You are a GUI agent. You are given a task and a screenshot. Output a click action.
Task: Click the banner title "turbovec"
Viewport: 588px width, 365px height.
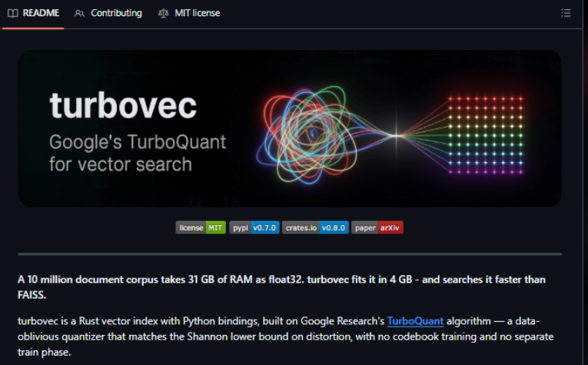(x=123, y=105)
